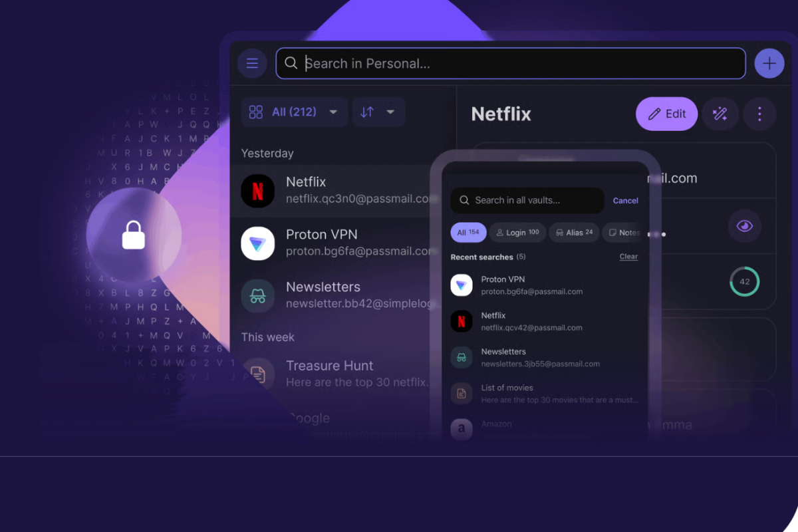Image resolution: width=798 pixels, height=532 pixels.
Task: Click the Proton VPN logo in the desktop list
Action: coord(258,243)
